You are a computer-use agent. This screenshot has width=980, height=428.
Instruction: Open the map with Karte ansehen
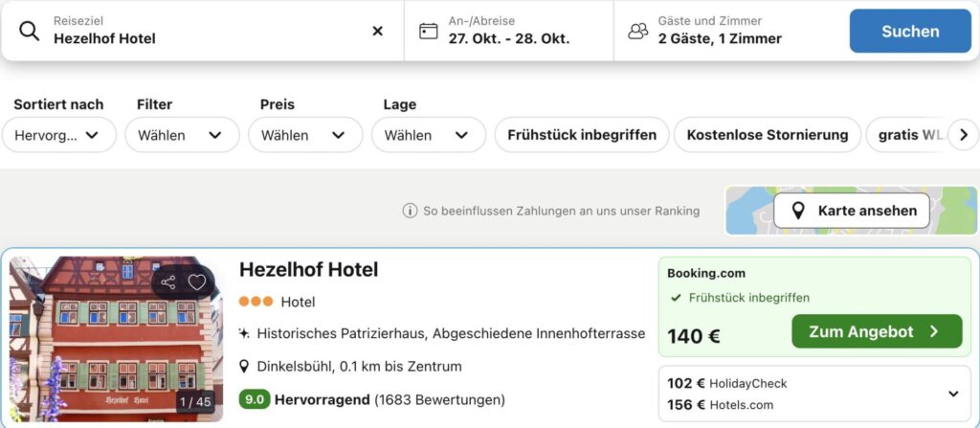point(852,211)
